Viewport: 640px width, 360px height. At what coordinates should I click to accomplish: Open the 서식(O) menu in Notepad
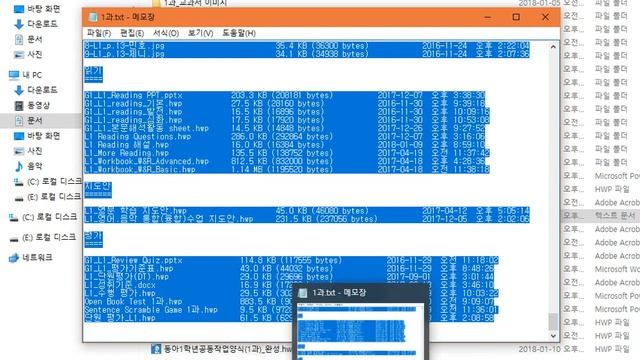[166, 33]
